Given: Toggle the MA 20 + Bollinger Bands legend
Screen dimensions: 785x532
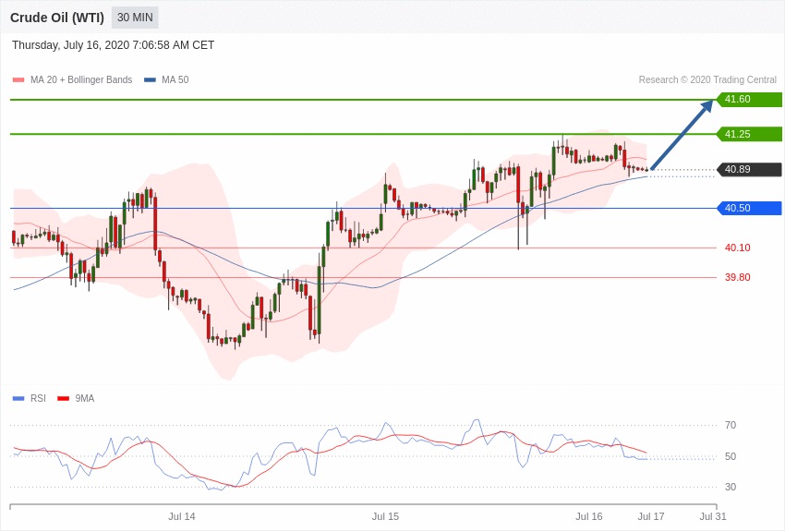Looking at the screenshot, I should pos(80,80).
